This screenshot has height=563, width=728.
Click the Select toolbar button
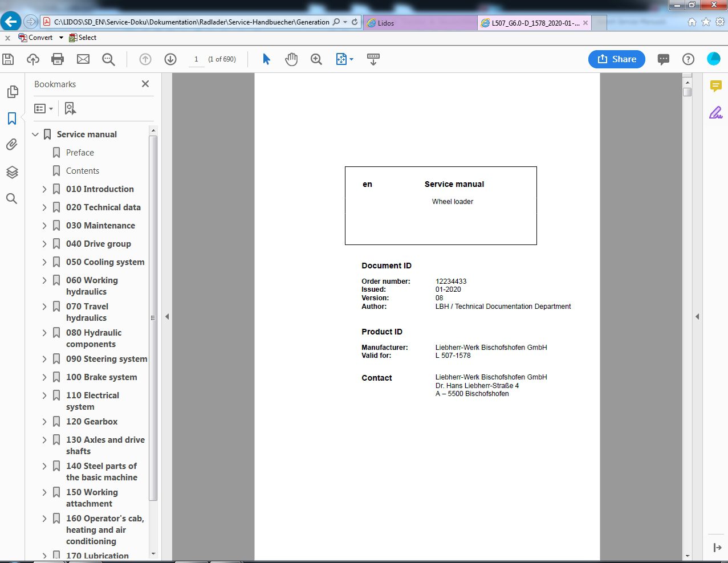click(x=83, y=38)
